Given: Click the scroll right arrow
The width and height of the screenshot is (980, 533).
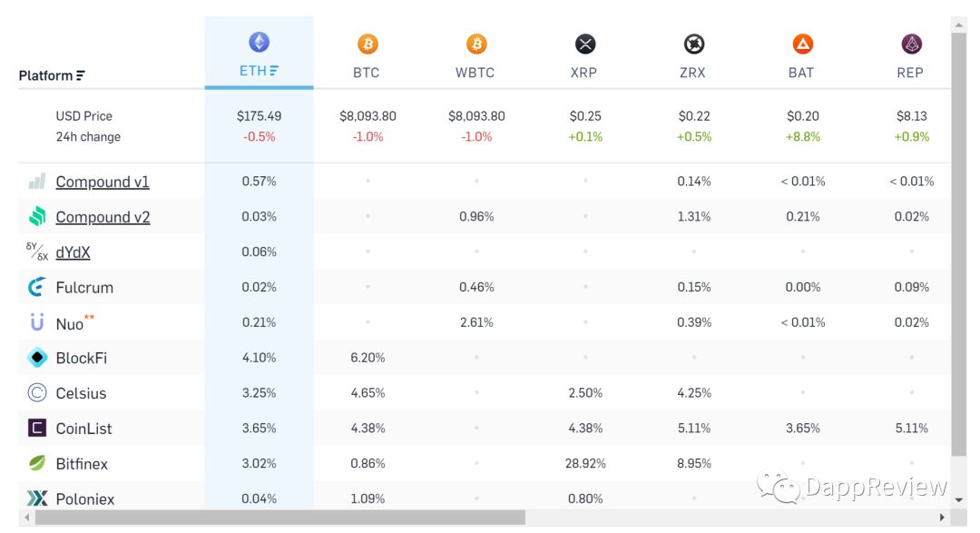Looking at the screenshot, I should click(943, 518).
